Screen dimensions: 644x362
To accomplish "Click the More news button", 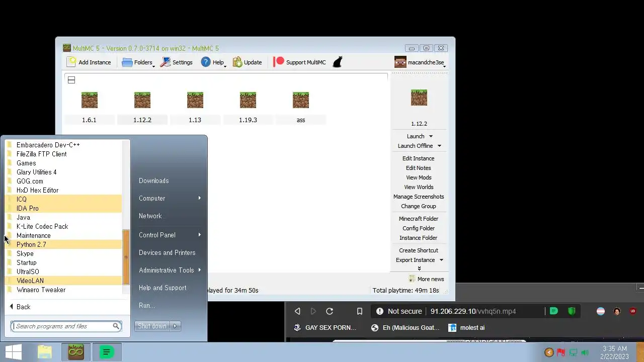I will (x=427, y=279).
